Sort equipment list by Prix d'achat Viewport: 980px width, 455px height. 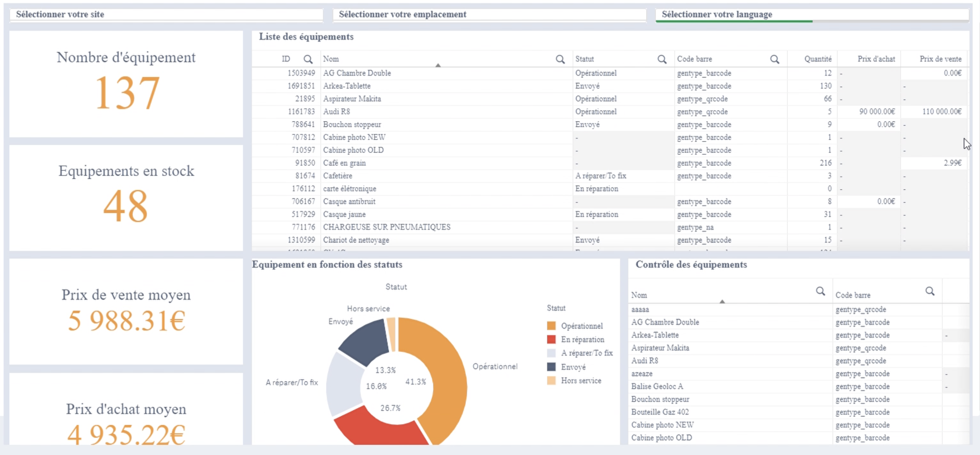[x=876, y=59]
